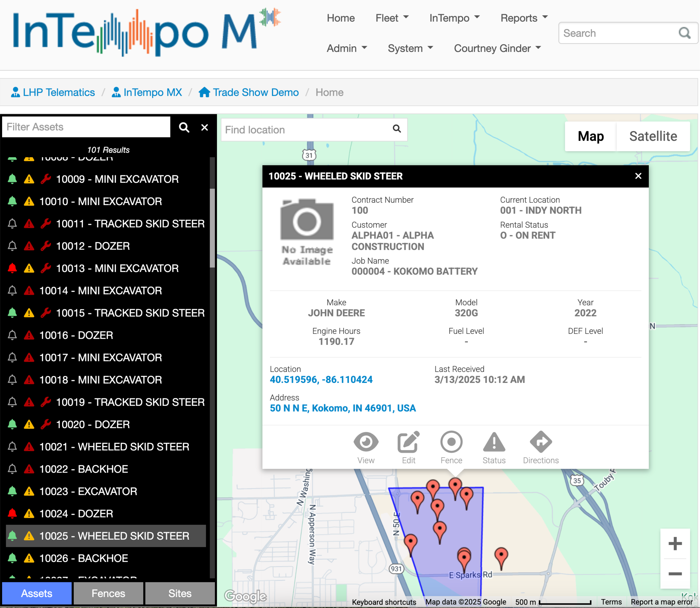Click the Filter Assets magnifier icon
This screenshot has width=700, height=608.
[x=184, y=127]
